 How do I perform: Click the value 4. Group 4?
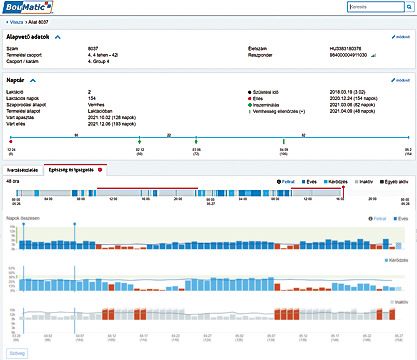99,61
